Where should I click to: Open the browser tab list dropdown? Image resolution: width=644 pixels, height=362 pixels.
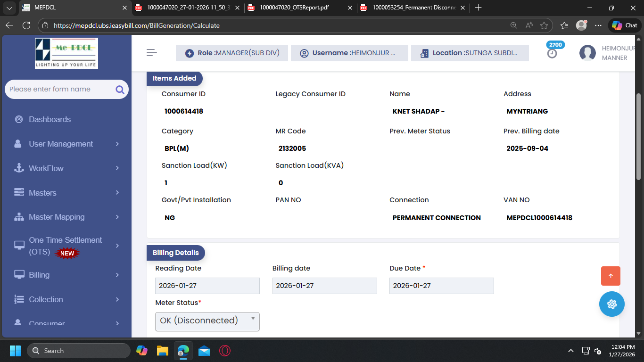9,8
